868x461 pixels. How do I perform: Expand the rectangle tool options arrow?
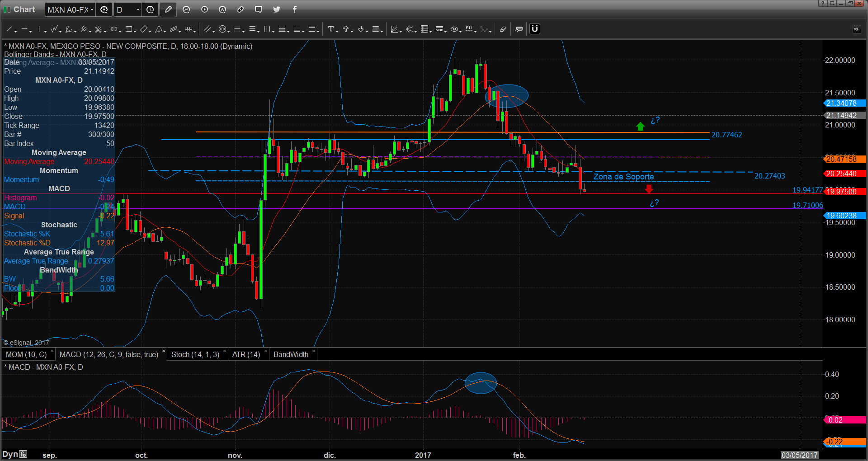[x=135, y=32]
